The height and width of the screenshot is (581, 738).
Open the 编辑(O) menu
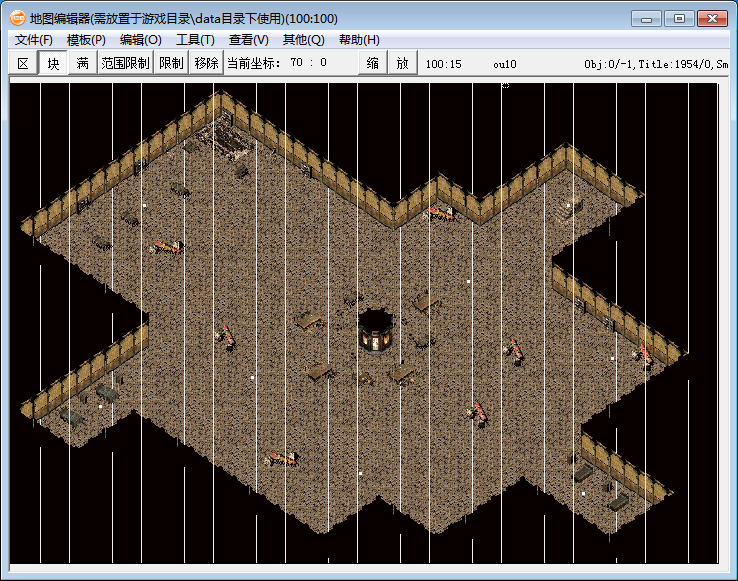click(140, 40)
